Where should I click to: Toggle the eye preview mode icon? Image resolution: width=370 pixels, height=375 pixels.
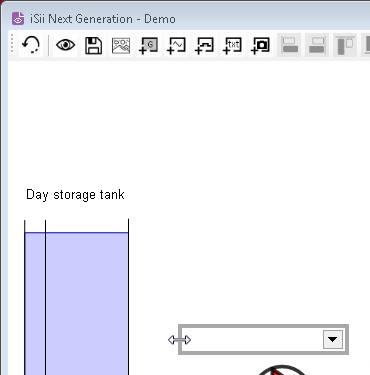click(65, 45)
